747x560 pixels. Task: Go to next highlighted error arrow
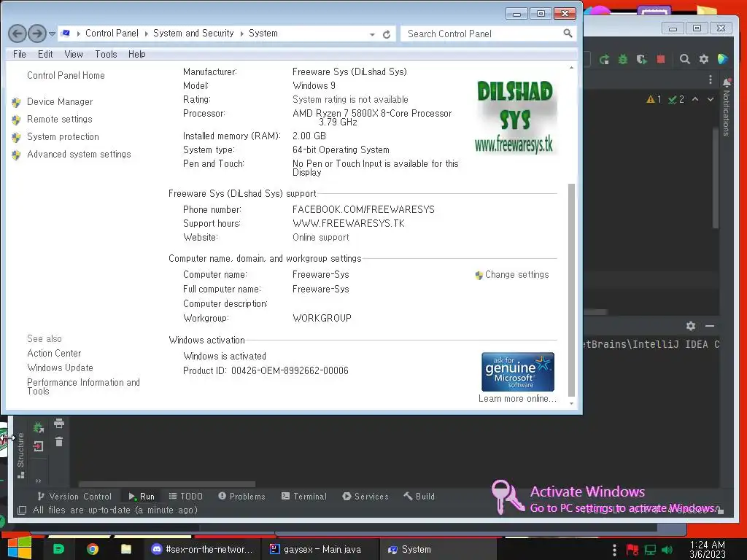tap(711, 99)
